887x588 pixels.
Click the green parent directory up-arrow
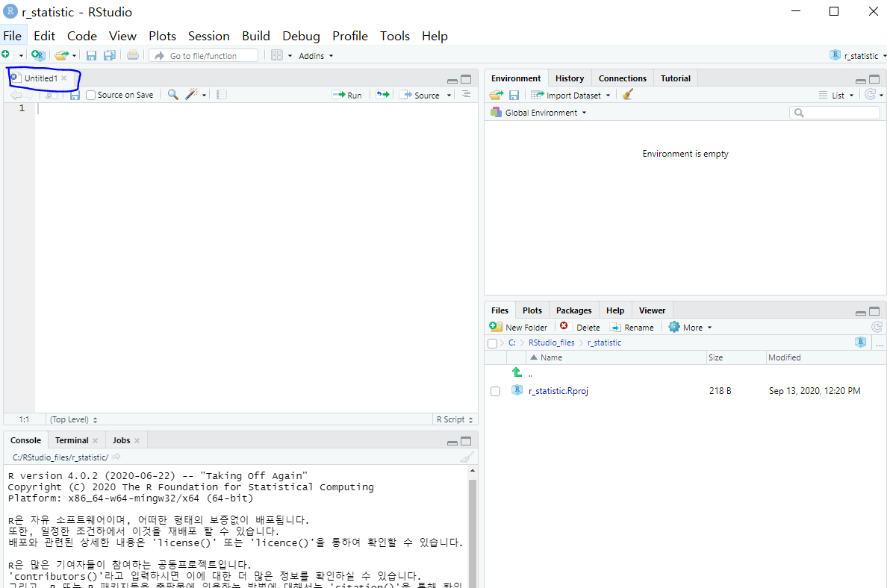[x=517, y=372]
